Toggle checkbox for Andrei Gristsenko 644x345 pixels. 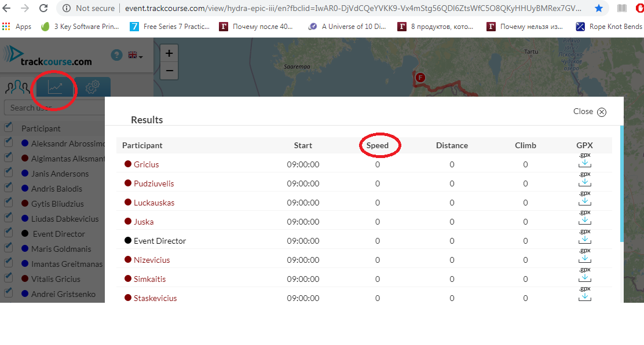(x=8, y=293)
